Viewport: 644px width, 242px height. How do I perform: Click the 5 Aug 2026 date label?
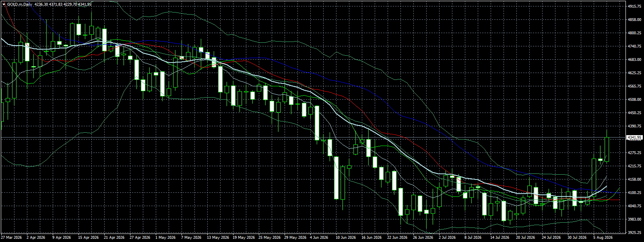tap(603, 238)
